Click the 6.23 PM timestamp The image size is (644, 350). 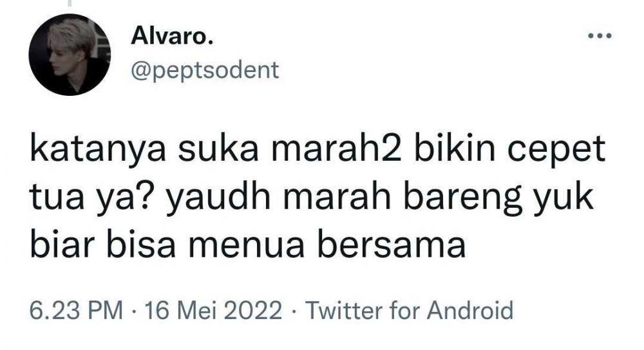click(x=77, y=310)
